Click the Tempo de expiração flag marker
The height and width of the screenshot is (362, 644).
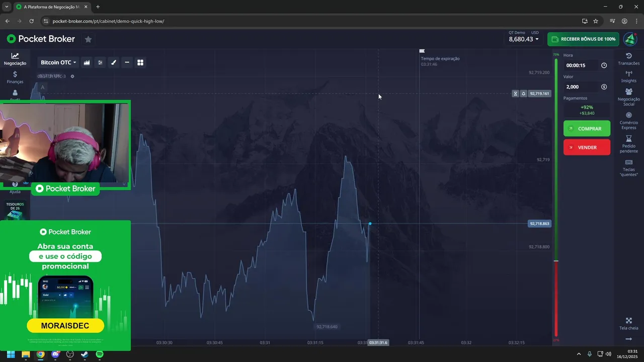click(x=422, y=51)
